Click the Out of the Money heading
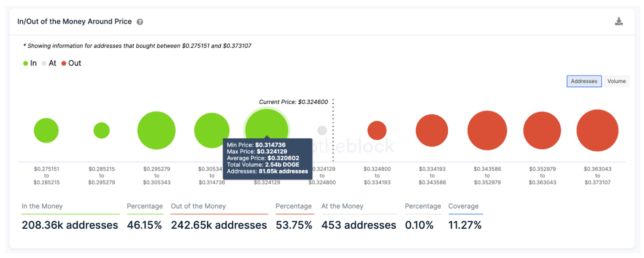The width and height of the screenshot is (644, 258). pyautogui.click(x=198, y=206)
